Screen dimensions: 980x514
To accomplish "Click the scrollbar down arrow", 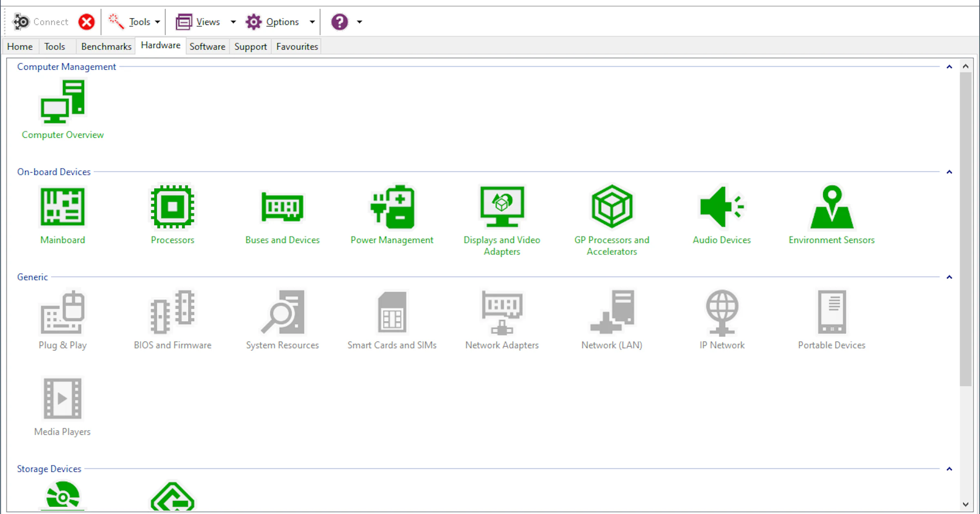I will click(966, 504).
